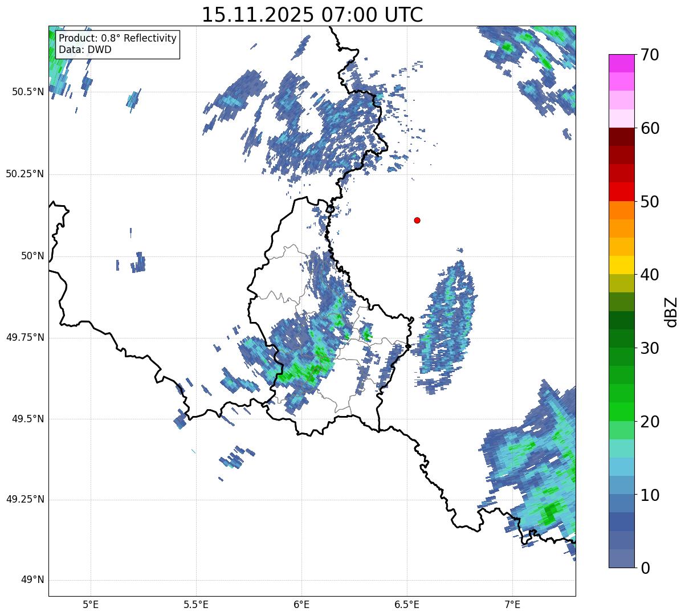Click the 'Product: 0.8° Reflectivity' label

(118, 39)
